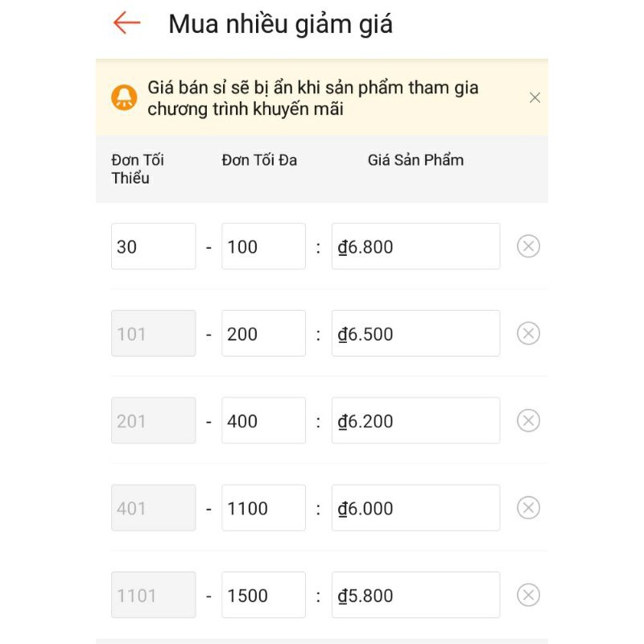644x644 pixels.
Task: Edit maximum order field showing 100
Action: 263,246
